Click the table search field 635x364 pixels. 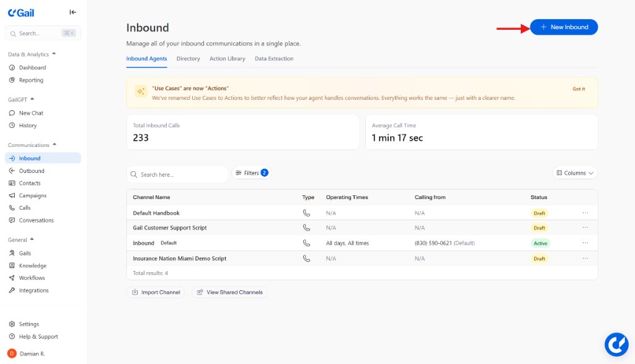click(x=178, y=174)
